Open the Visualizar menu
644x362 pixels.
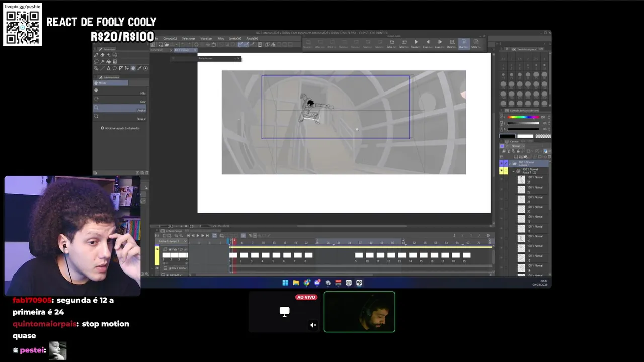click(x=206, y=38)
